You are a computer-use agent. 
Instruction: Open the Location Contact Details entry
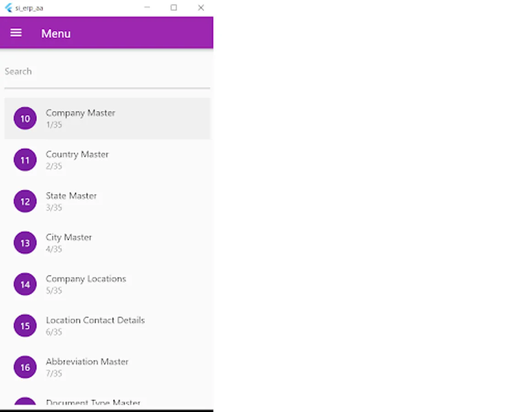coord(107,325)
